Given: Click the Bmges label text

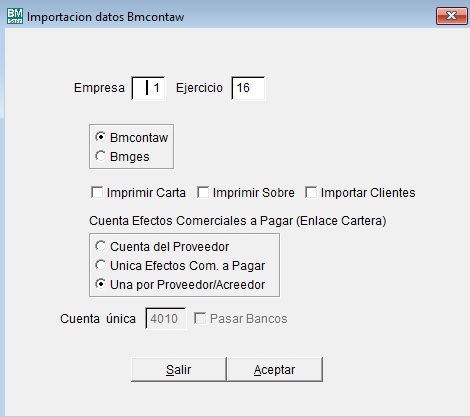Looking at the screenshot, I should (x=130, y=157).
